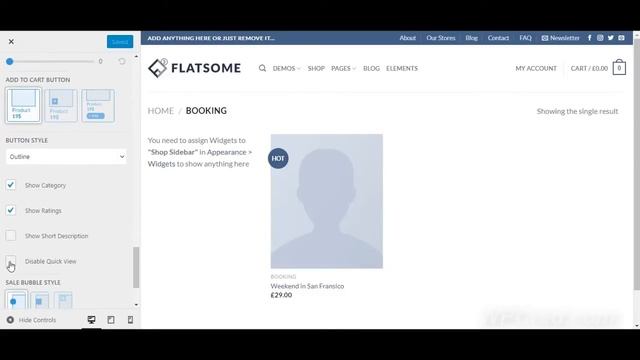The width and height of the screenshot is (640, 360).
Task: Open the Blog link in top bar
Action: [x=471, y=38]
